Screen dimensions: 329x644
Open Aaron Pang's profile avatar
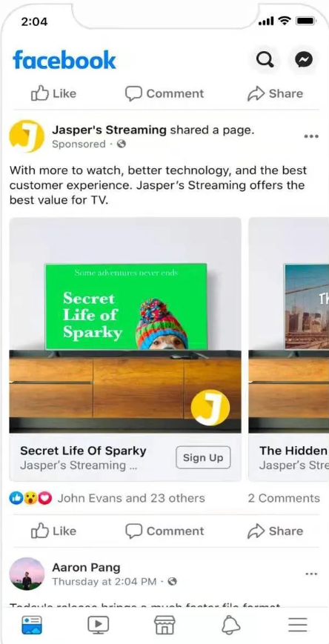point(27,574)
